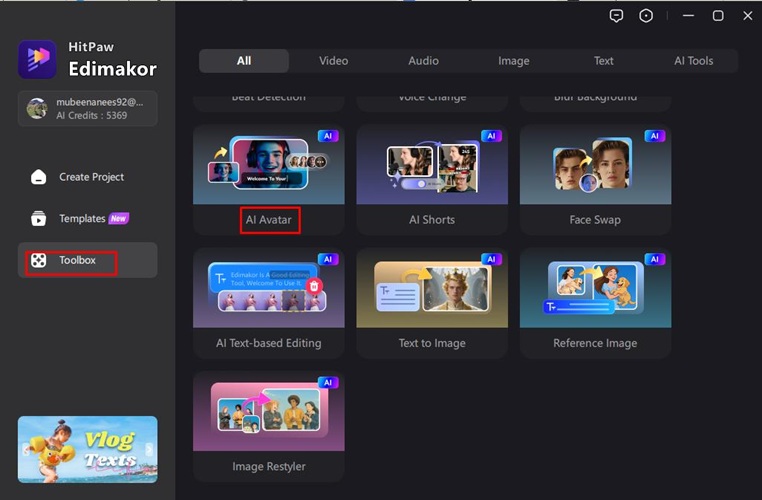Click the Image Restyler label
The height and width of the screenshot is (500, 762).
tap(269, 466)
